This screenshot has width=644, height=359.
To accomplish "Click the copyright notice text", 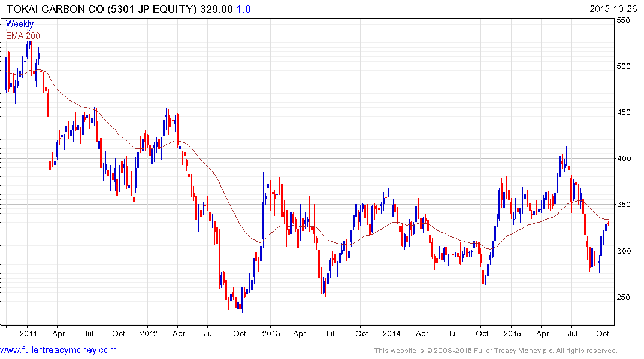I will [x=496, y=351].
